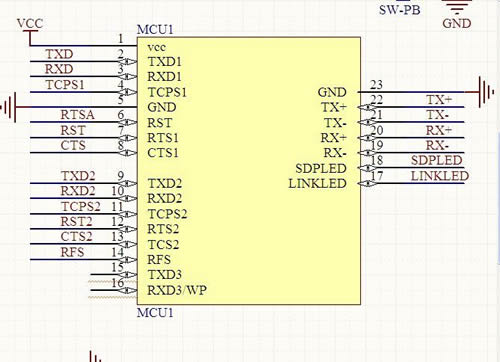Select RX+ pin name inside the component
This screenshot has height=362, width=500.
click(x=334, y=138)
